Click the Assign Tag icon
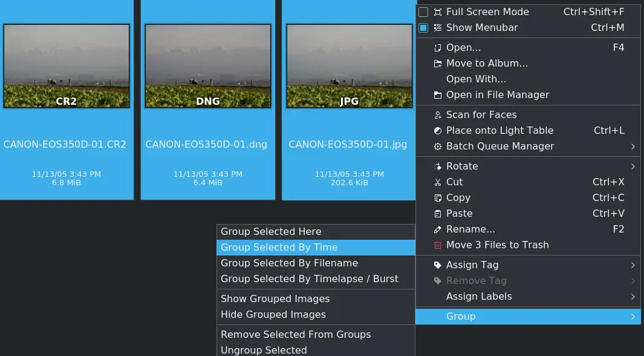The image size is (644, 356). pyautogui.click(x=437, y=265)
